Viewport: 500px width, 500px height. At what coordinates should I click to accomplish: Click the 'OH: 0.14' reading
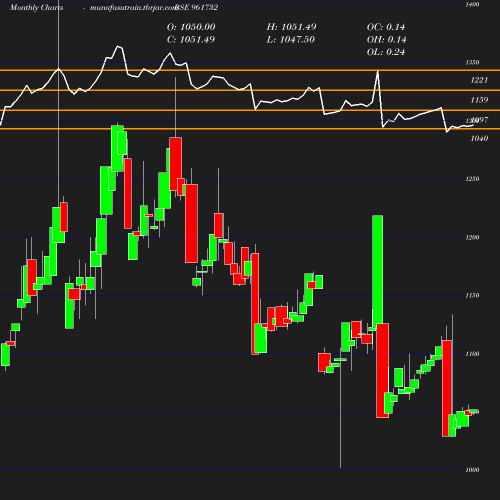[x=386, y=40]
